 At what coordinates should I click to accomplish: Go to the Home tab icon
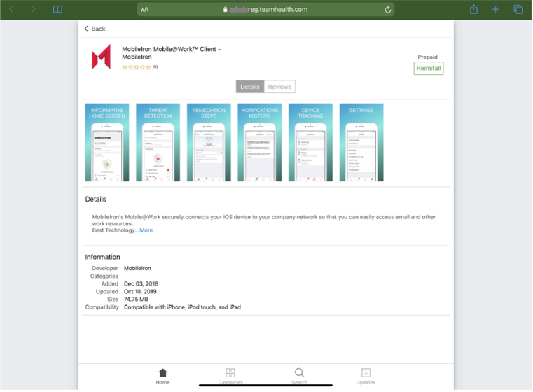[162, 376]
